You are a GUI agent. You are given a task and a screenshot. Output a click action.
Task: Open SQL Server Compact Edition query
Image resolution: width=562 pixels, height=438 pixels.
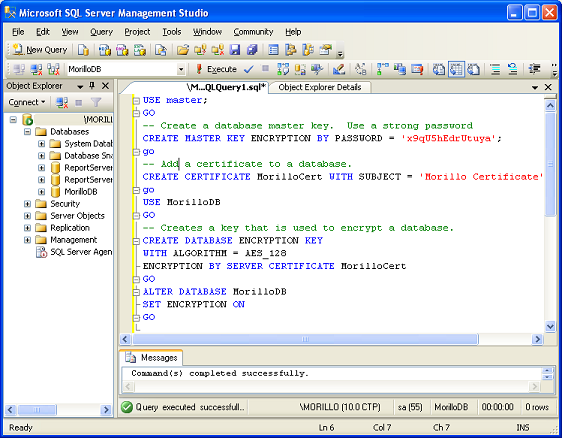161,50
